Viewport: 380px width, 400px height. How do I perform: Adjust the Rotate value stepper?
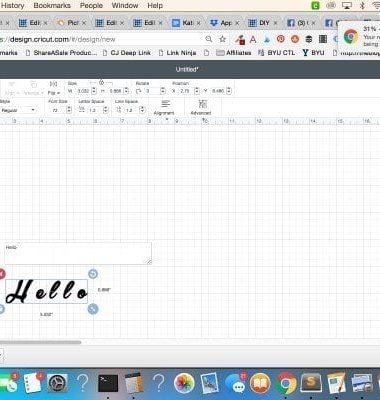(x=163, y=91)
